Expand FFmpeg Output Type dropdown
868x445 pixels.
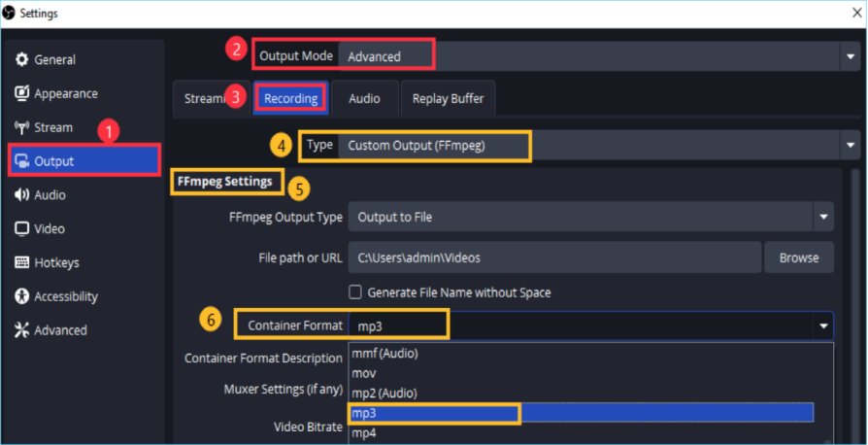[823, 218]
